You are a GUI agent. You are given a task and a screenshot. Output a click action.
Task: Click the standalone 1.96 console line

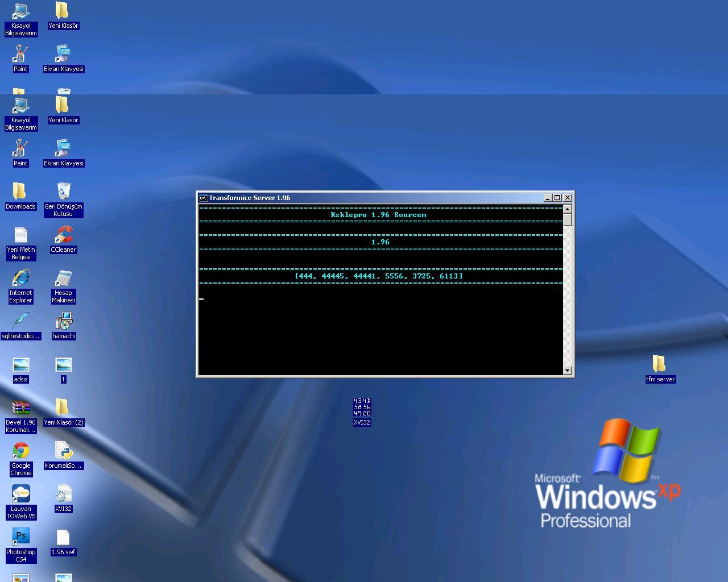pyautogui.click(x=380, y=242)
